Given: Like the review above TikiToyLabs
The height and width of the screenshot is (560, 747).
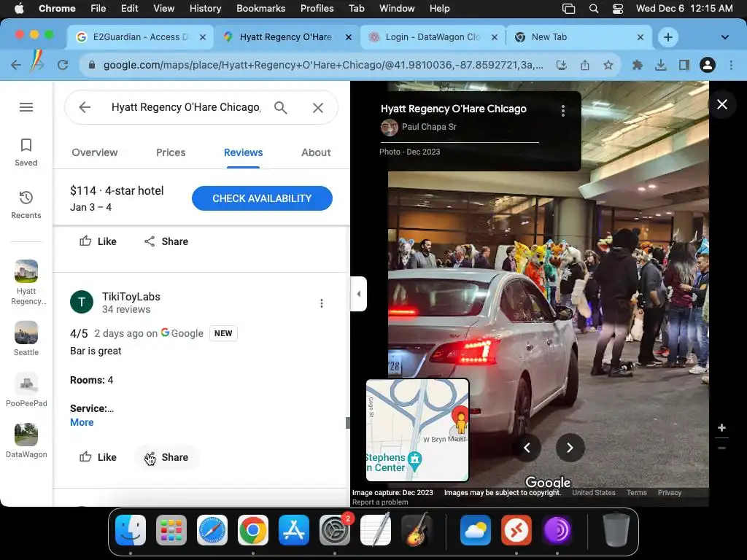Looking at the screenshot, I should point(98,241).
